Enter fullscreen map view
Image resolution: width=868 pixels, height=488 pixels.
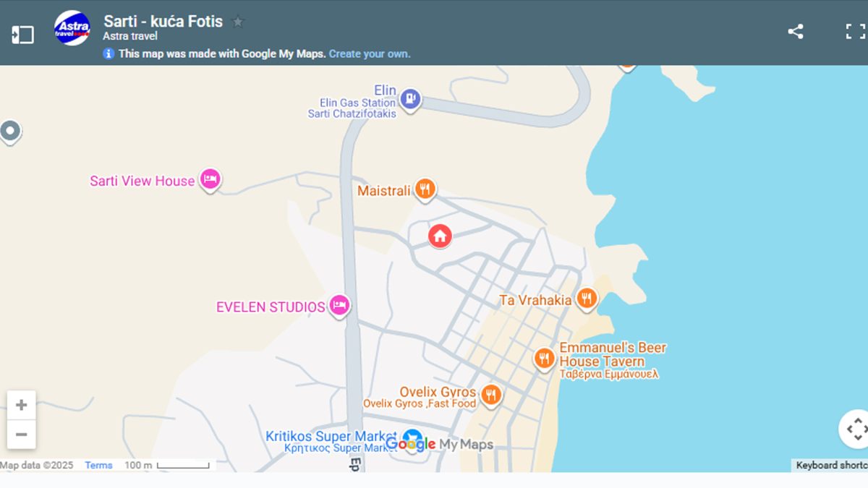tap(855, 31)
